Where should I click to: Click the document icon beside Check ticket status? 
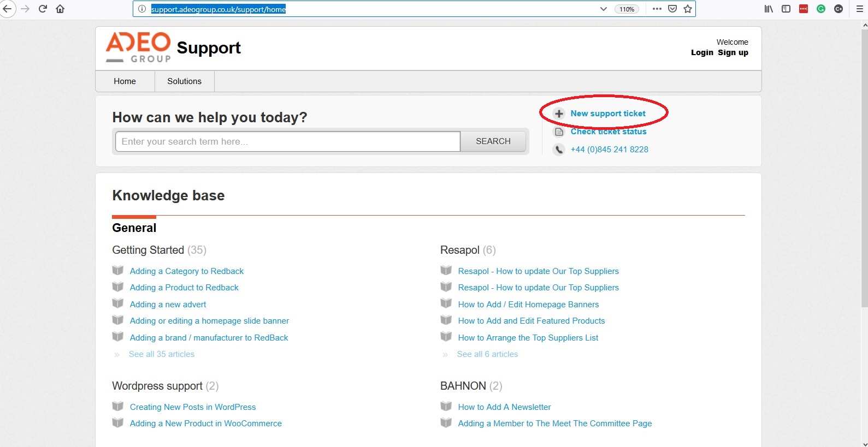coord(559,132)
